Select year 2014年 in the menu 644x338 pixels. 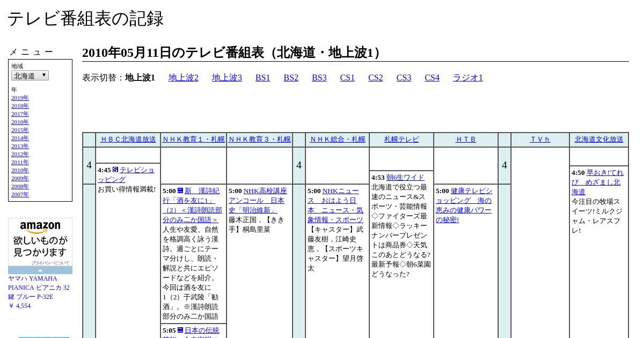pyautogui.click(x=20, y=138)
